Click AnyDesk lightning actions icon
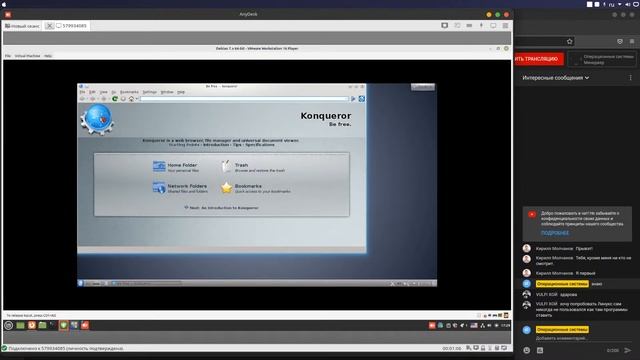This screenshot has height=360, width=640. click(481, 25)
